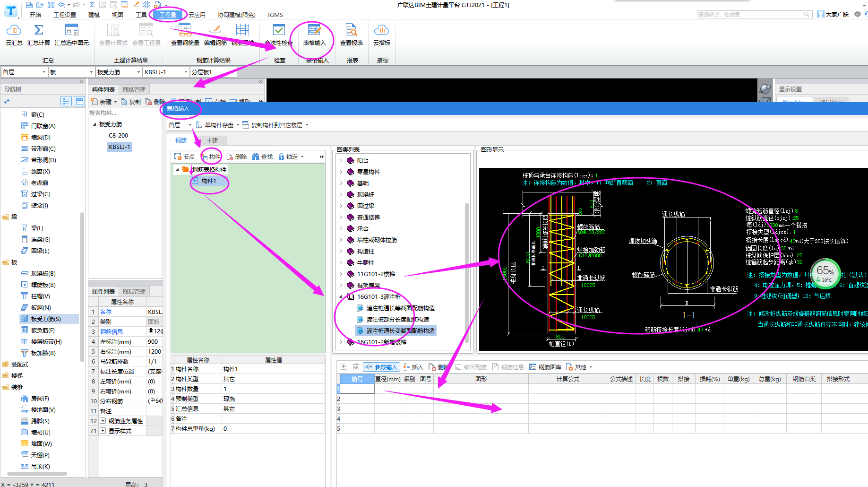The height and width of the screenshot is (487, 868).
Task: Click undo icon in quick access toolbar
Action: click(62, 5)
